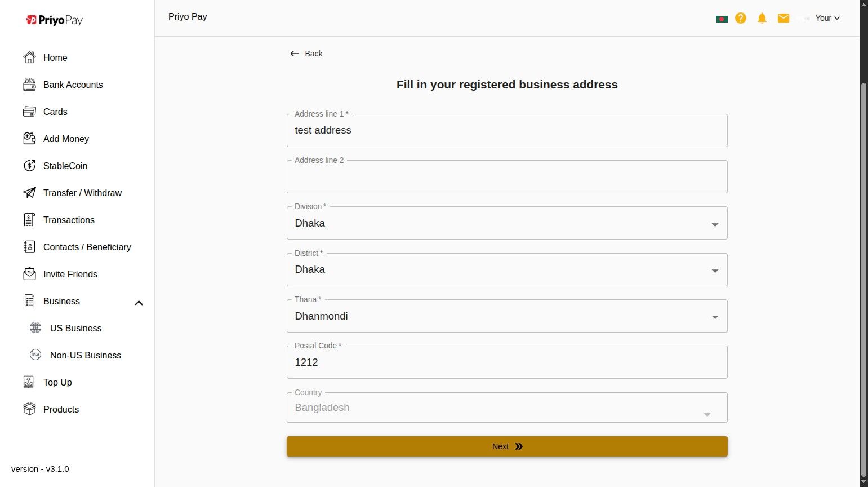Open the notifications bell
Viewport: 868px width, 487px height.
762,18
